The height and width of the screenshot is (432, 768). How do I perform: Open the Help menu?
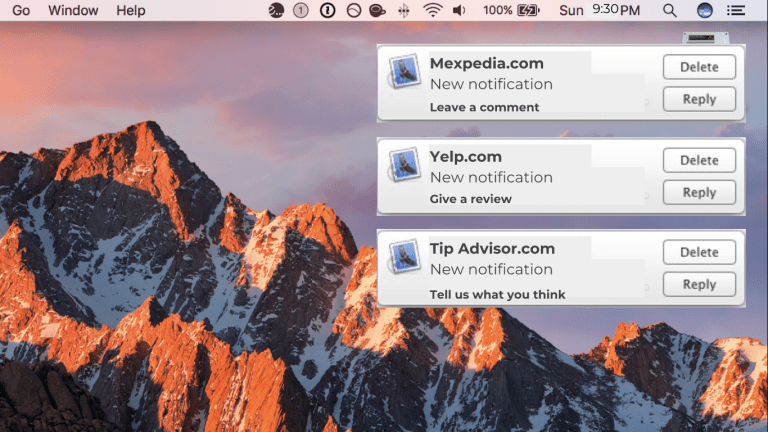(130, 10)
